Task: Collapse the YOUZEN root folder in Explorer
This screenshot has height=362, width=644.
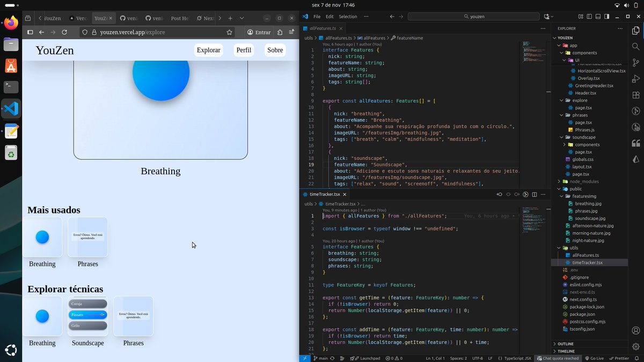Action: coord(590,38)
